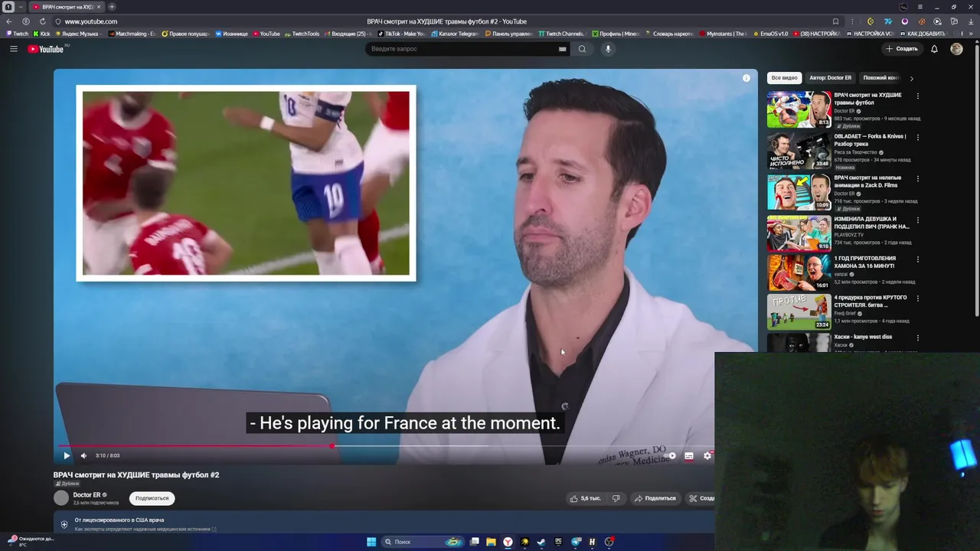This screenshot has height=551, width=980.
Task: Select the Все видео chip
Action: tap(784, 78)
